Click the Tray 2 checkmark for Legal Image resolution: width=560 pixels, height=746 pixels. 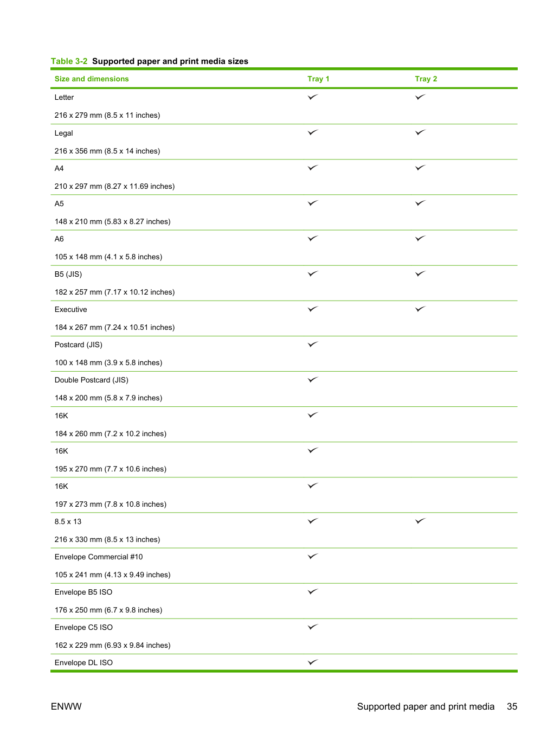421,132
